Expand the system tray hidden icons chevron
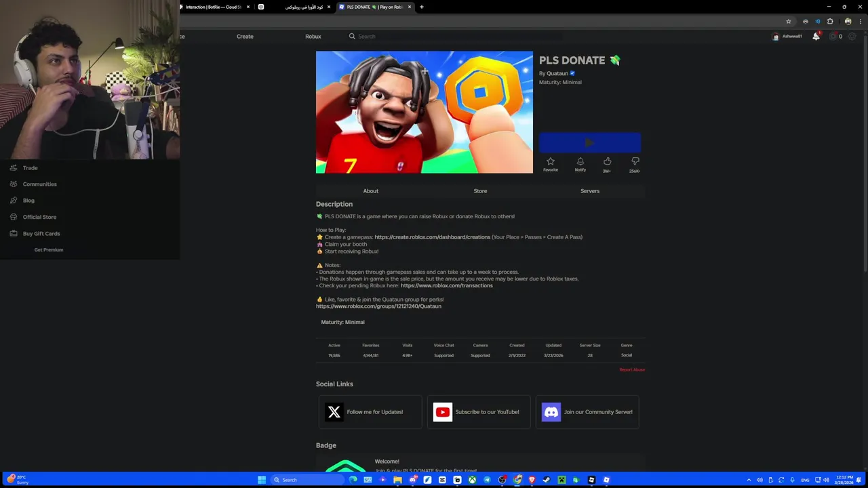 (749, 480)
